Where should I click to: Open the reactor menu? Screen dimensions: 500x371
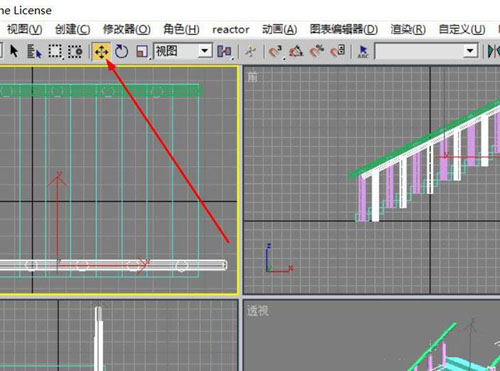pos(231,30)
